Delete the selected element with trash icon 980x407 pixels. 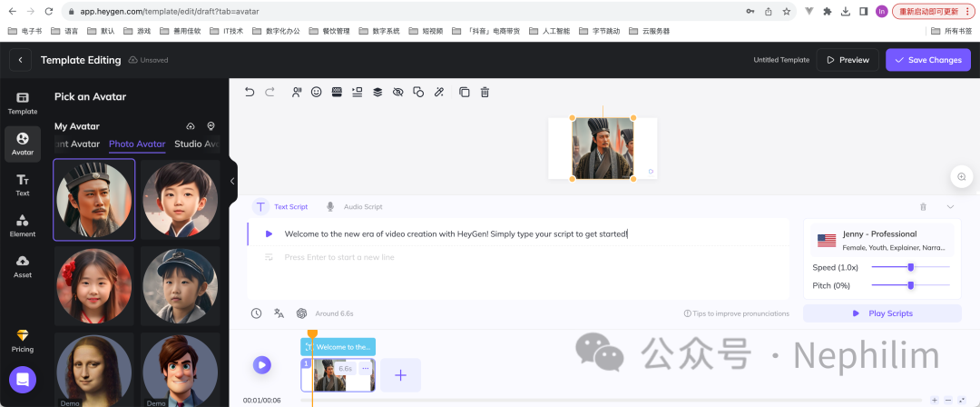click(x=485, y=92)
